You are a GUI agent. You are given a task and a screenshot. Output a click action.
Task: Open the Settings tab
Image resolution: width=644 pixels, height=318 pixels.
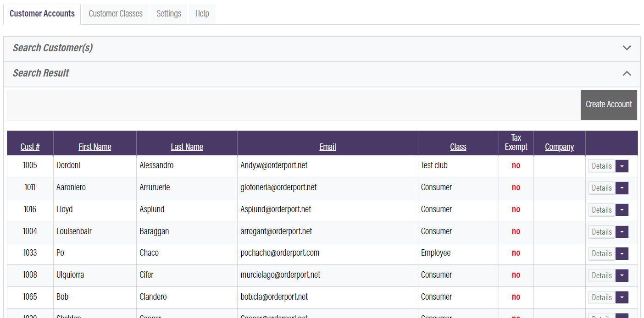[x=169, y=13]
